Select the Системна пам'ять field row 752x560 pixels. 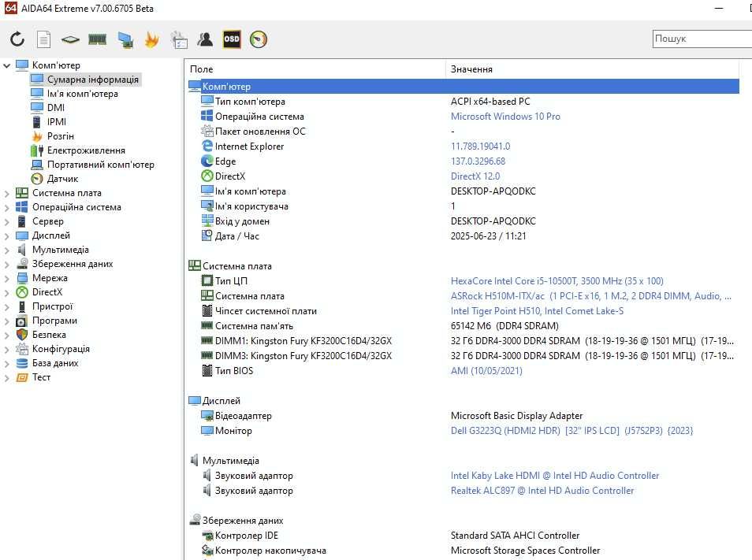click(463, 326)
